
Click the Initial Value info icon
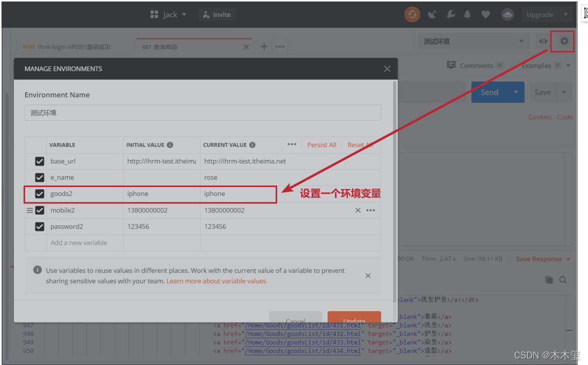tap(170, 145)
